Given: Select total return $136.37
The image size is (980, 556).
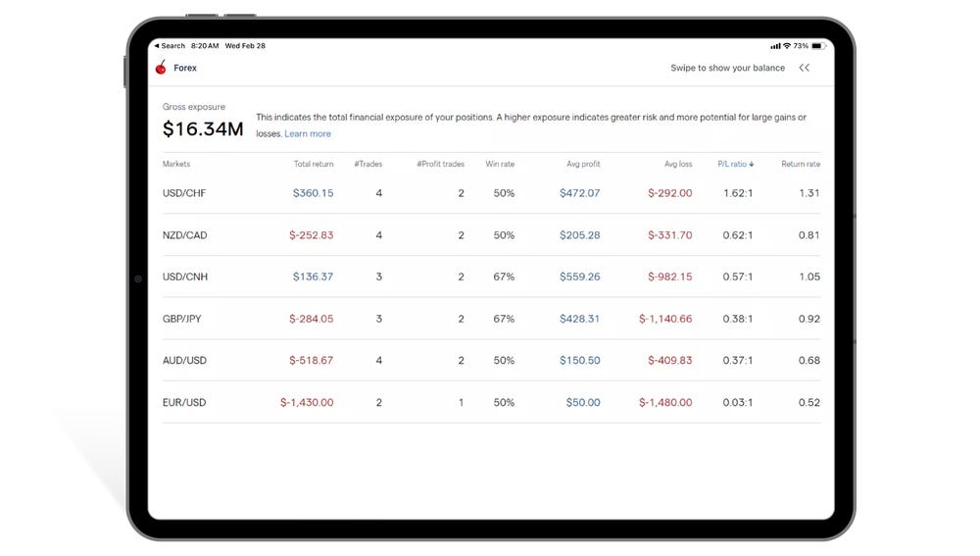Looking at the screenshot, I should (314, 277).
